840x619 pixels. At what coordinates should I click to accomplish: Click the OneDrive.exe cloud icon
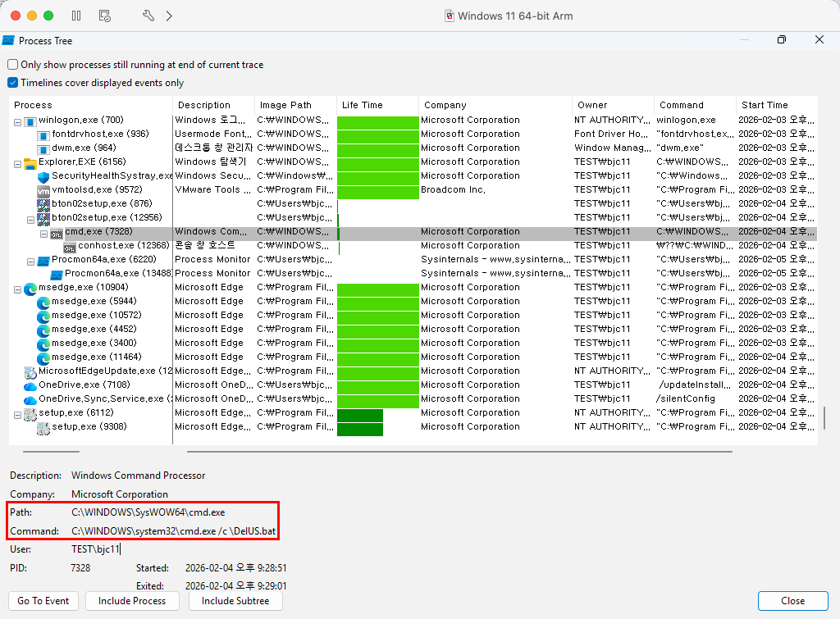[x=30, y=385]
